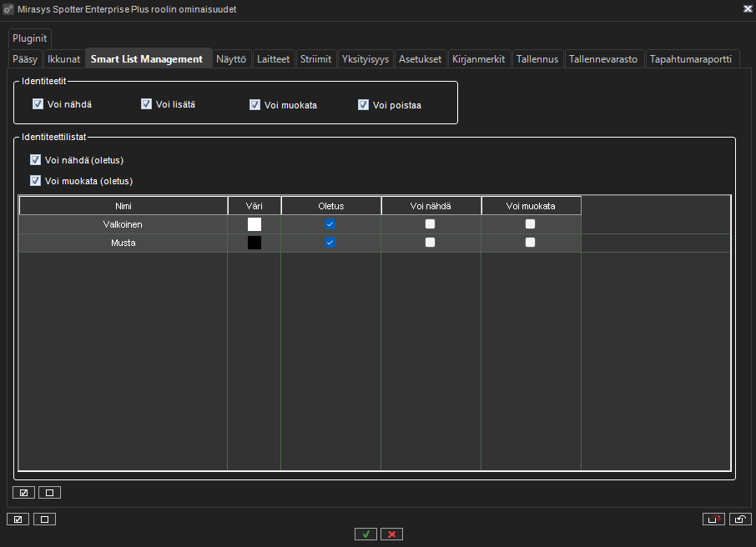
Task: Click the green checkmark confirm button
Action: pos(365,534)
